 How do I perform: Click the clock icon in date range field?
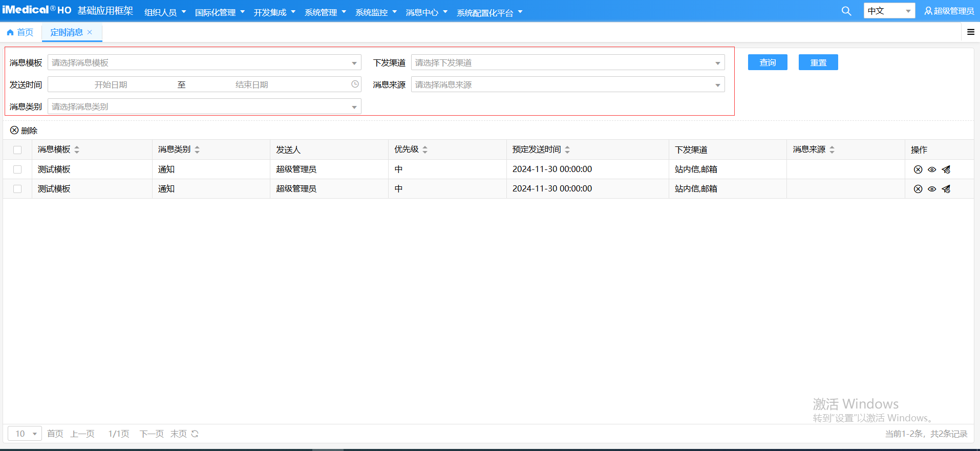pyautogui.click(x=355, y=84)
